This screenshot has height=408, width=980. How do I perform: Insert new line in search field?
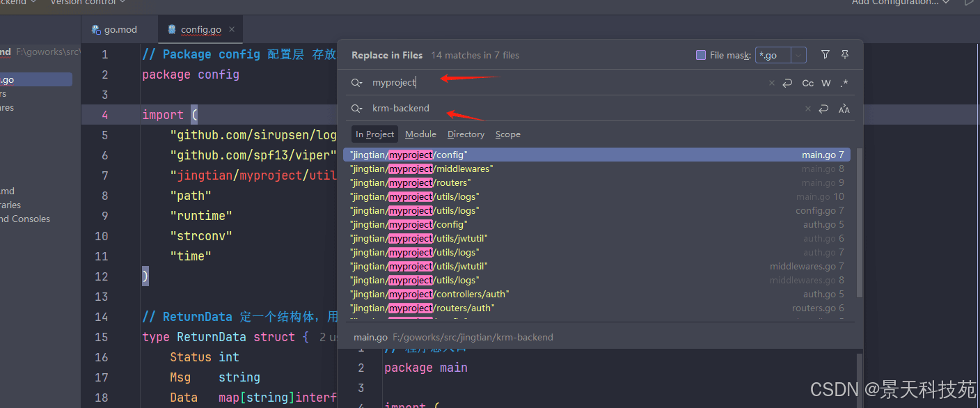point(787,83)
